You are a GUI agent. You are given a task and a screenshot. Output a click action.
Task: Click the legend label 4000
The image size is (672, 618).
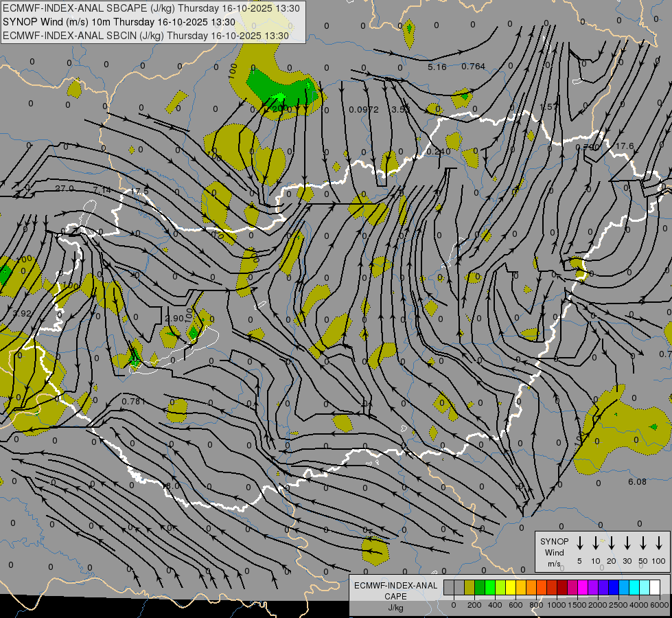coord(639,605)
